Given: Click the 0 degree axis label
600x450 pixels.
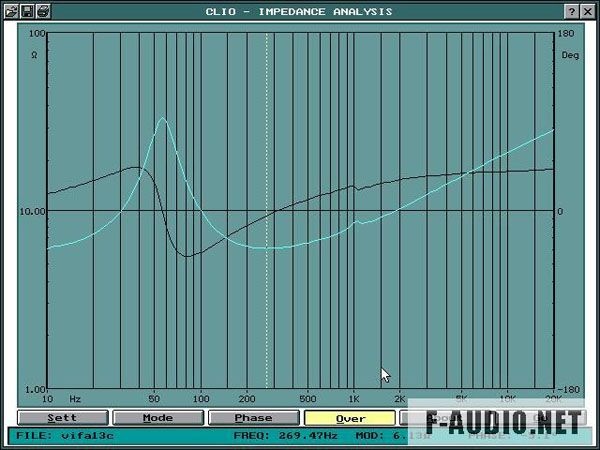Looking at the screenshot, I should [x=560, y=211].
